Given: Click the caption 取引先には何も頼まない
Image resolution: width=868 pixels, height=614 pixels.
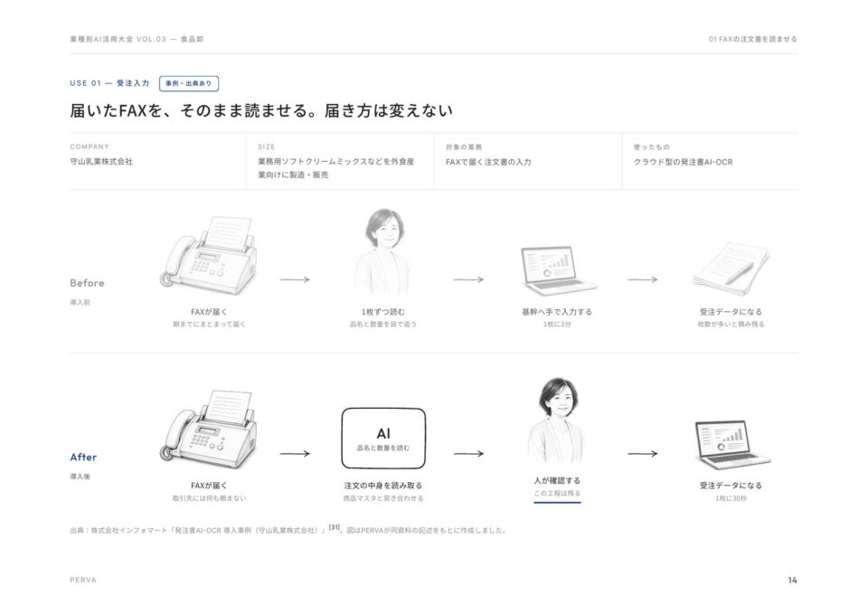Looking at the screenshot, I should coord(209,498).
